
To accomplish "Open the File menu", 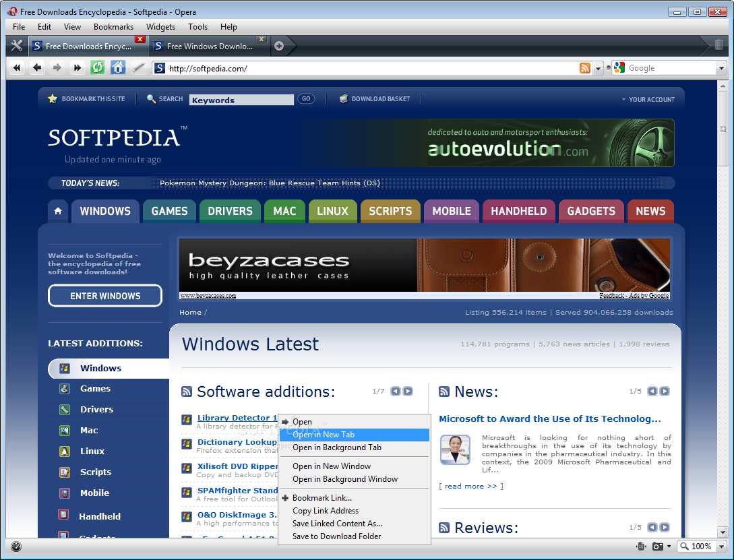I will click(x=19, y=27).
